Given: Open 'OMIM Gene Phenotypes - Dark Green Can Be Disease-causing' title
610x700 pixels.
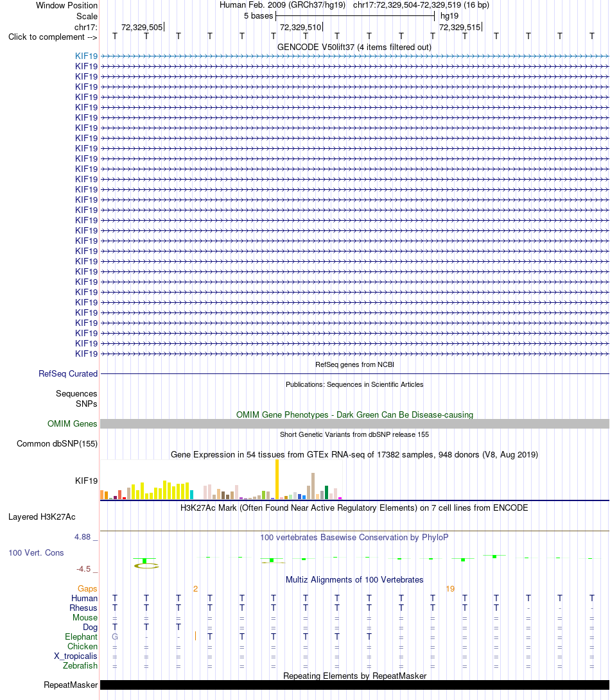Looking at the screenshot, I should (x=354, y=414).
